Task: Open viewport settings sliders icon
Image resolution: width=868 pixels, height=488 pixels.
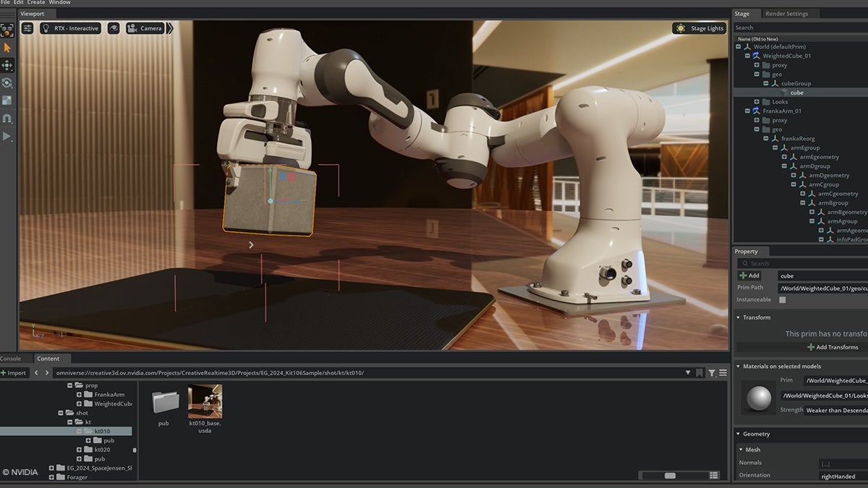Action: [27, 28]
